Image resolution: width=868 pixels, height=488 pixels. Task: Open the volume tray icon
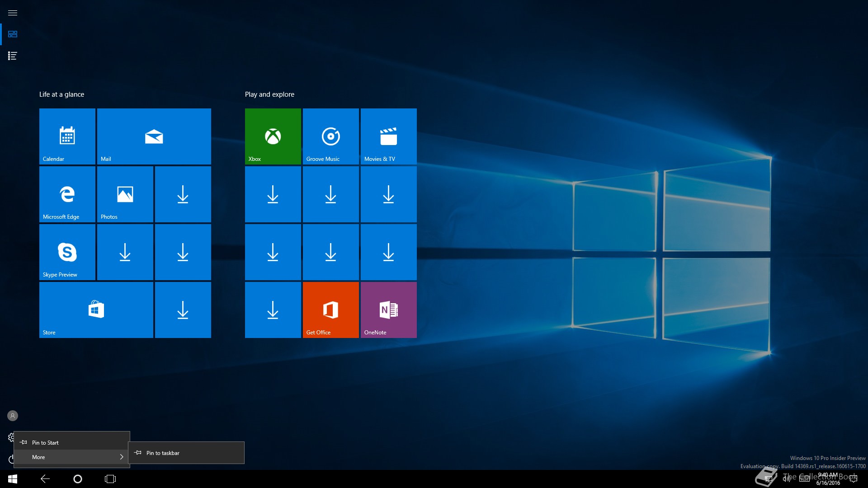(x=787, y=479)
